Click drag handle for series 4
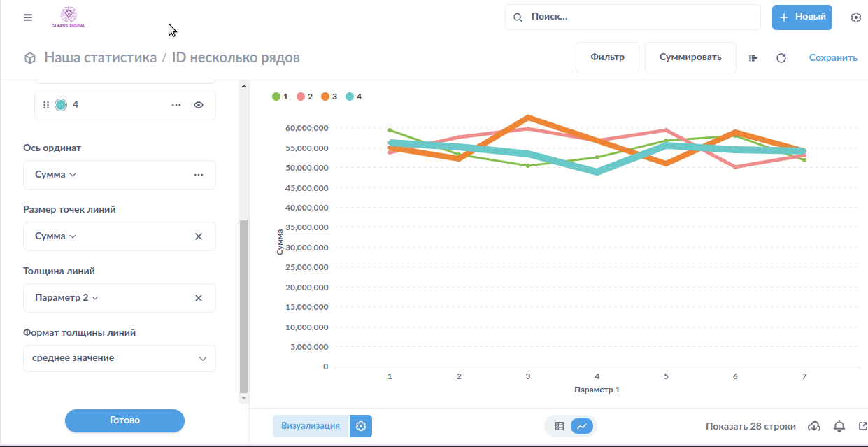Image resolution: width=868 pixels, height=447 pixels. click(46, 105)
